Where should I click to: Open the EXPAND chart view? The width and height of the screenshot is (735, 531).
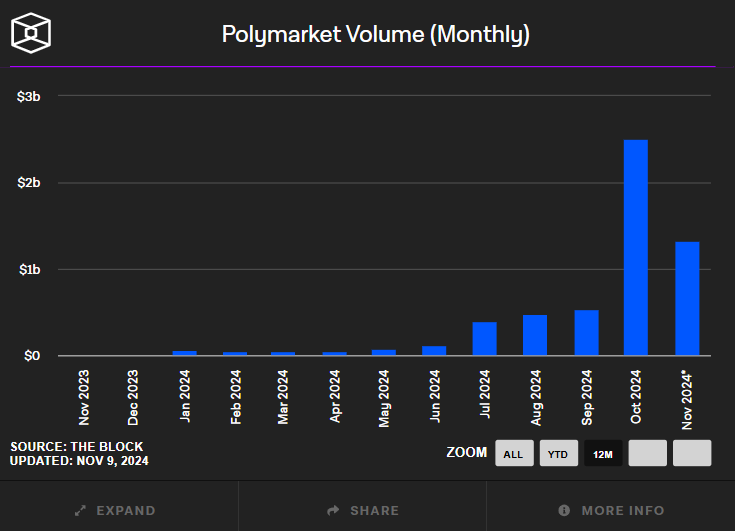125,511
